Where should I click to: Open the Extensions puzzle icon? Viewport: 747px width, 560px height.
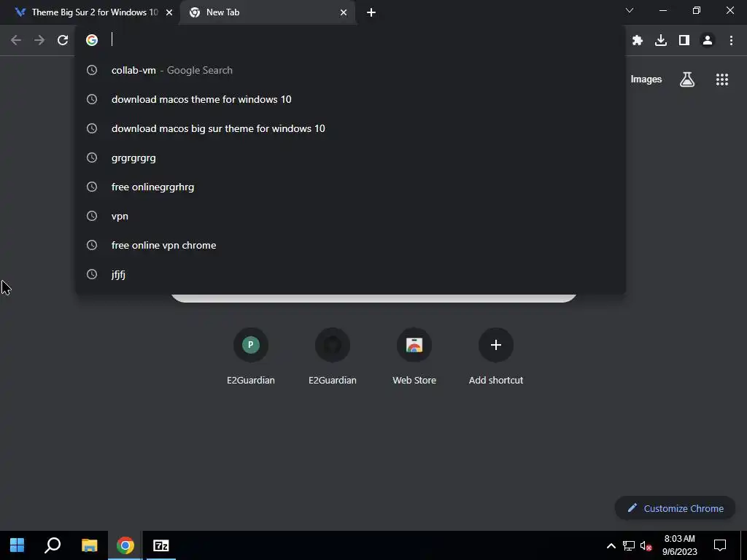pos(638,40)
